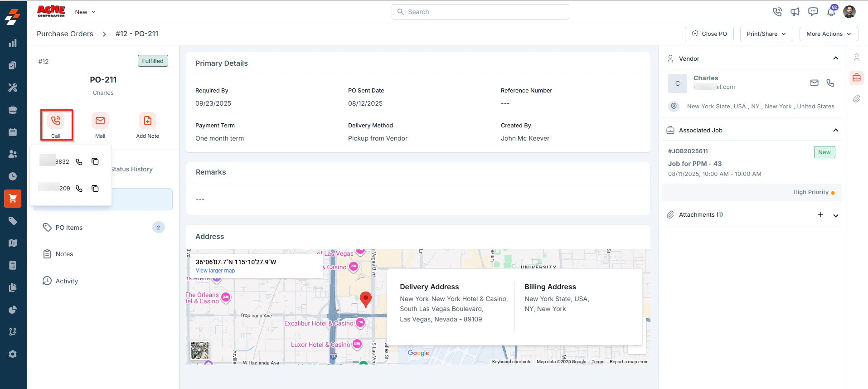Click the Mail icon under PO-211

[x=100, y=121]
